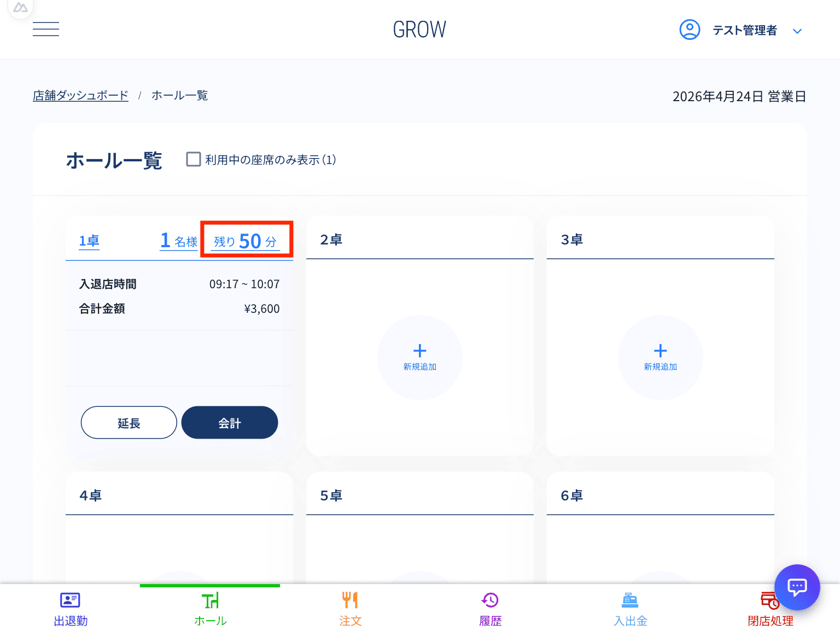The width and height of the screenshot is (840, 630).
Task: Click the 残り 50 分 remaining time link
Action: [246, 241]
